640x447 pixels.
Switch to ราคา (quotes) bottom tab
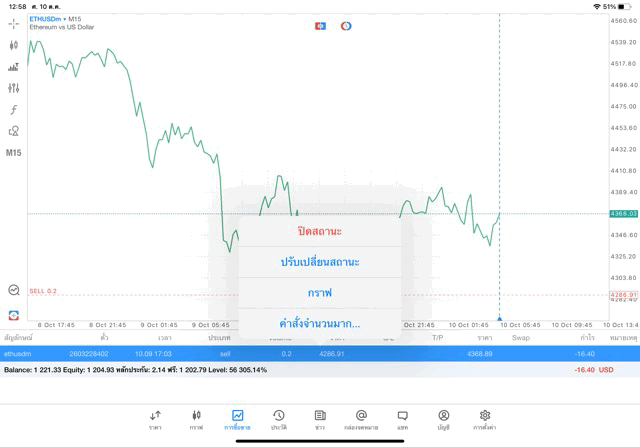click(x=155, y=419)
